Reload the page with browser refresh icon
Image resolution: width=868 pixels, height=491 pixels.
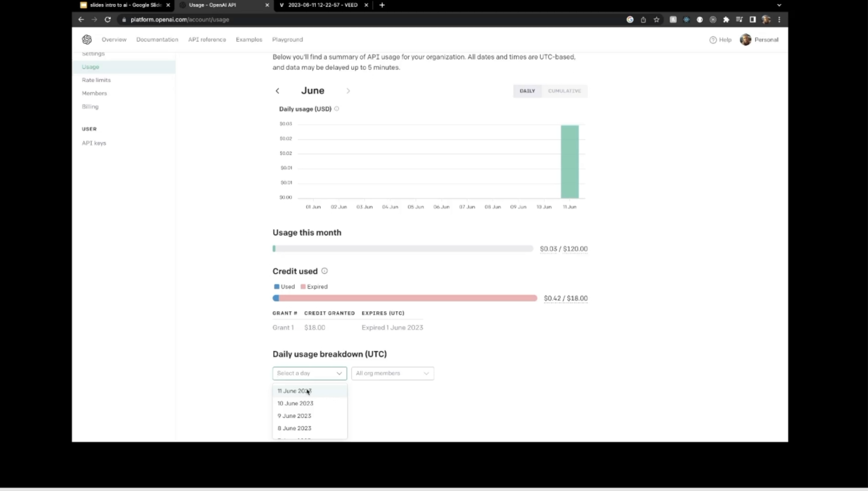[108, 19]
